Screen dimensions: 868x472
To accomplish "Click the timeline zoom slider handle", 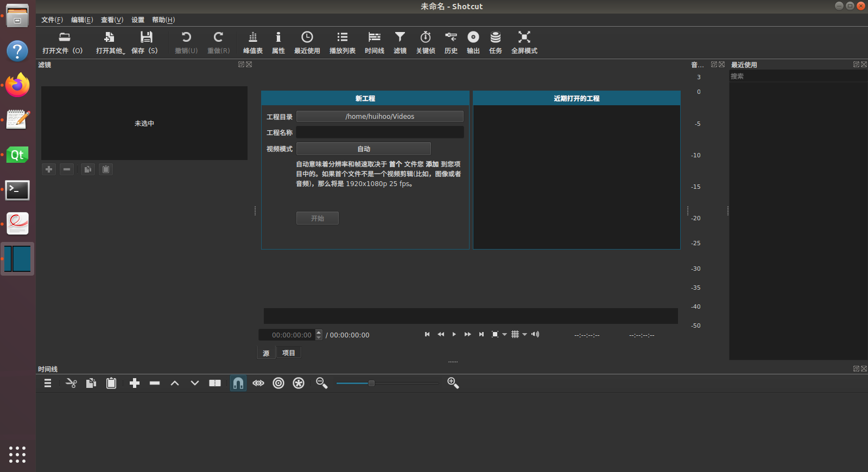I will pos(371,384).
